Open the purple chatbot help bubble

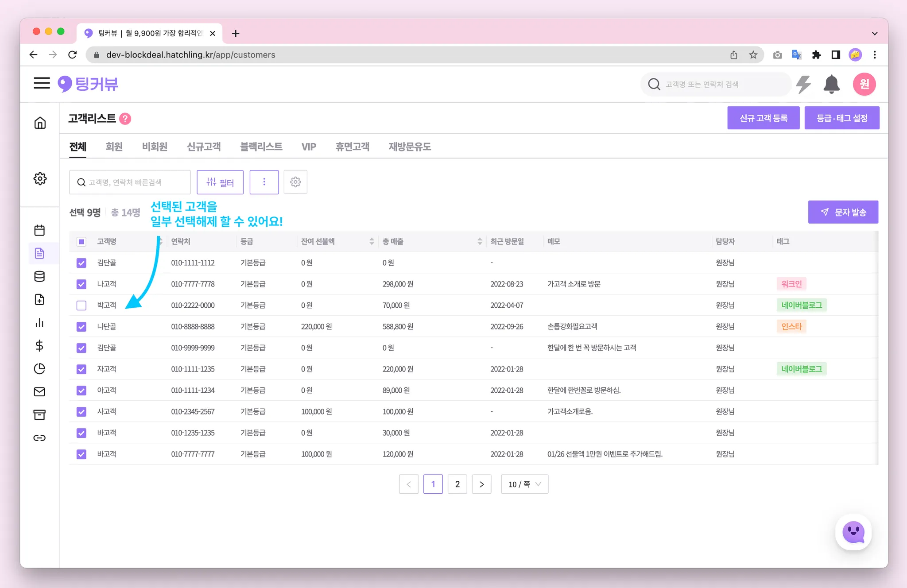click(853, 532)
